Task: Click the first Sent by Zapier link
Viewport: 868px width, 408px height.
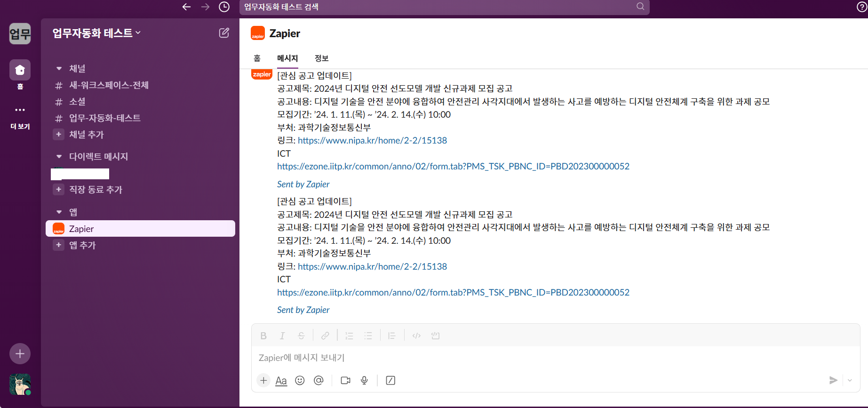Action: [303, 184]
